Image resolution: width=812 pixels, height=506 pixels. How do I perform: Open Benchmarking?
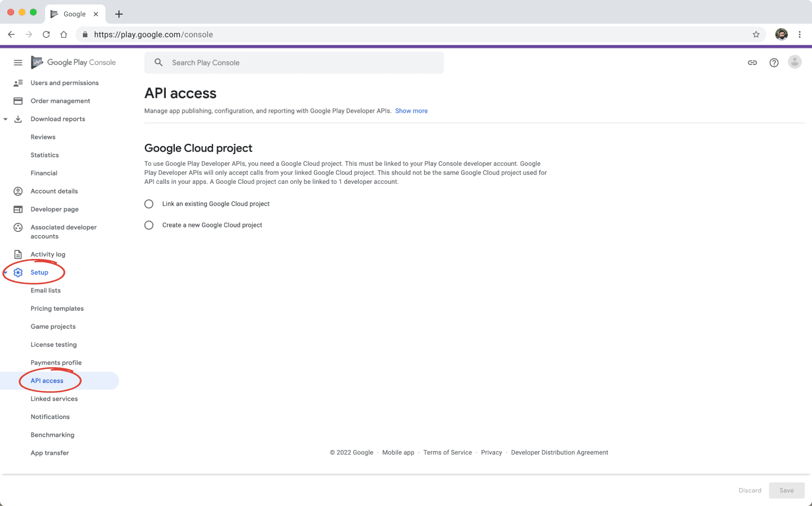[x=52, y=435]
